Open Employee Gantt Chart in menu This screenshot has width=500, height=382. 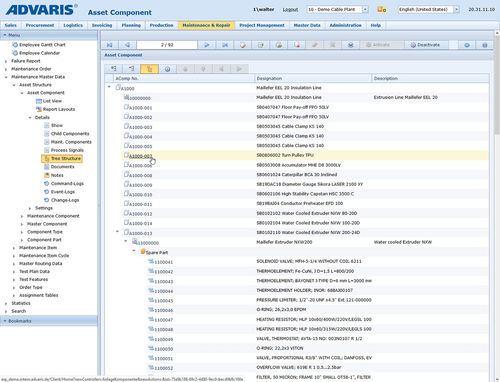point(42,45)
